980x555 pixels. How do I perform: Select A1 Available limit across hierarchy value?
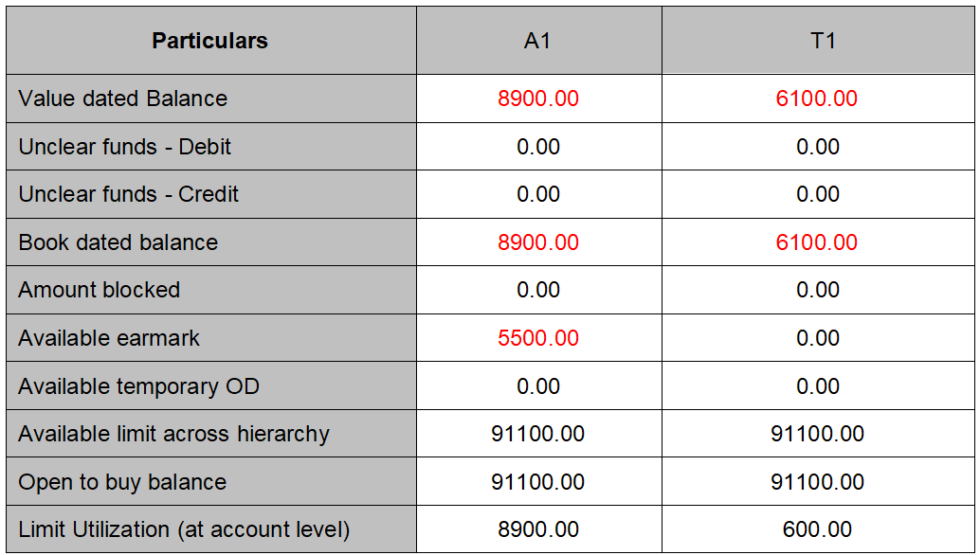(x=538, y=434)
